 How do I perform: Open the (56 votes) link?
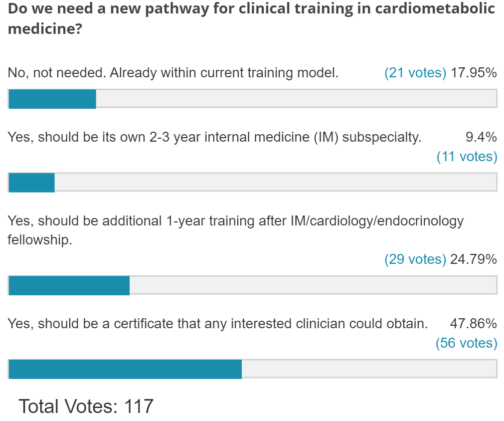pyautogui.click(x=467, y=343)
